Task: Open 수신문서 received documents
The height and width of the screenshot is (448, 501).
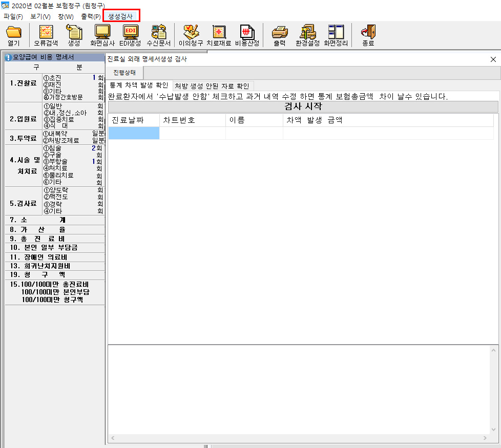Action: tap(158, 35)
